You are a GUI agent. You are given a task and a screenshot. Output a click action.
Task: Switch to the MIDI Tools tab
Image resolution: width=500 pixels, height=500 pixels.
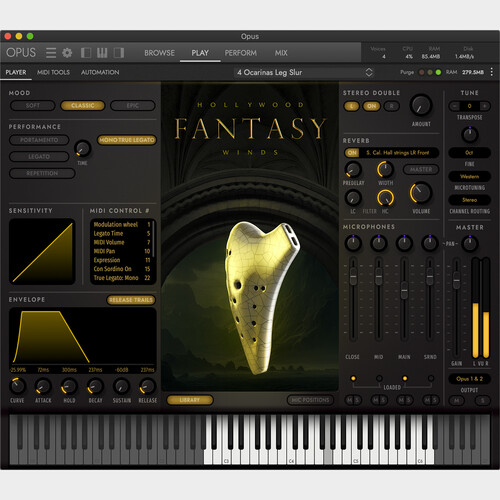tap(53, 72)
